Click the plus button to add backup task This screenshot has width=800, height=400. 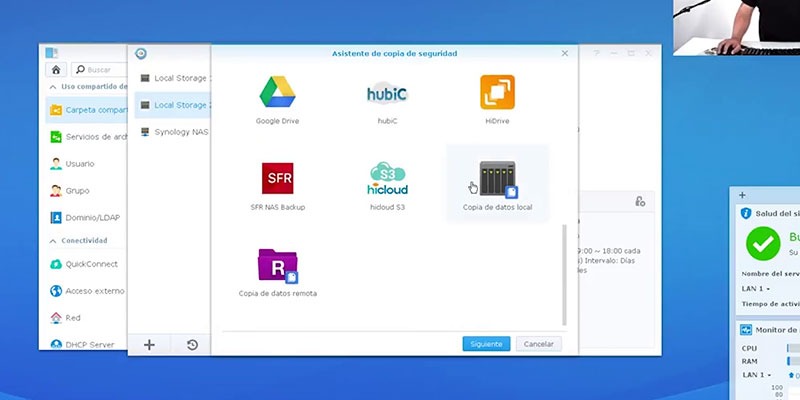coord(149,345)
